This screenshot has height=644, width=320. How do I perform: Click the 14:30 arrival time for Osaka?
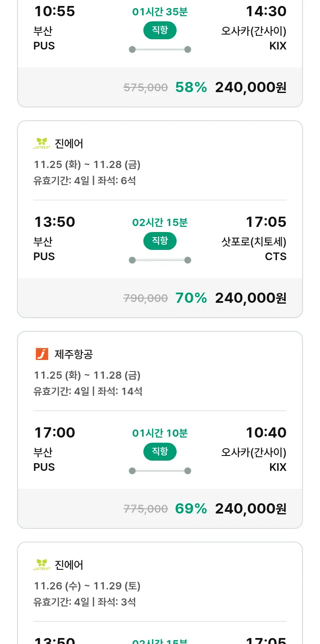point(266,12)
